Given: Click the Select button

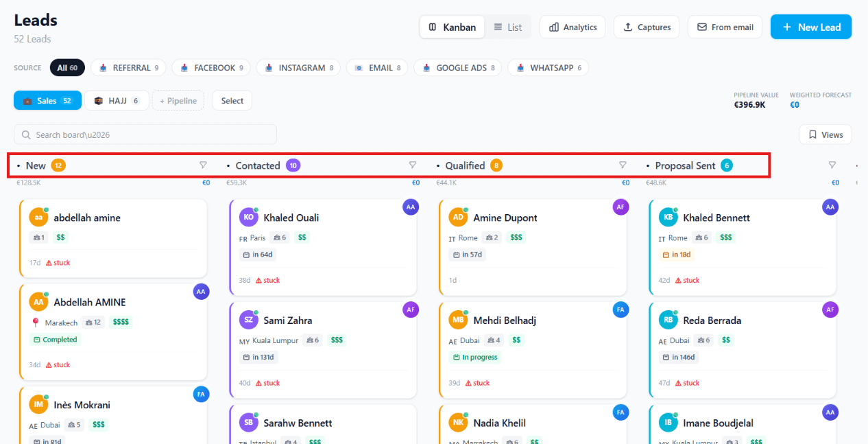Looking at the screenshot, I should point(232,101).
